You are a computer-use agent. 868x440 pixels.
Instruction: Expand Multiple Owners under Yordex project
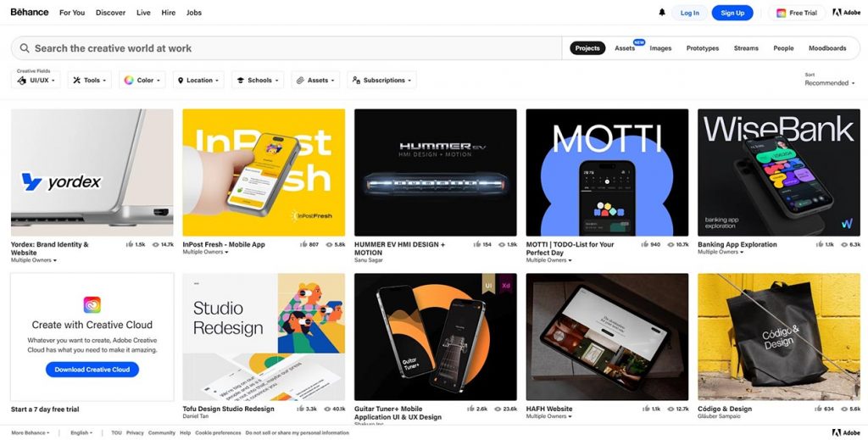tap(34, 260)
